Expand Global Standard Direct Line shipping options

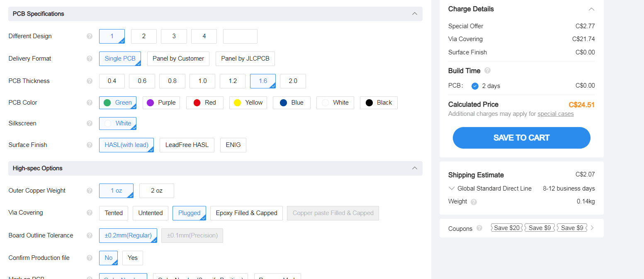(452, 188)
